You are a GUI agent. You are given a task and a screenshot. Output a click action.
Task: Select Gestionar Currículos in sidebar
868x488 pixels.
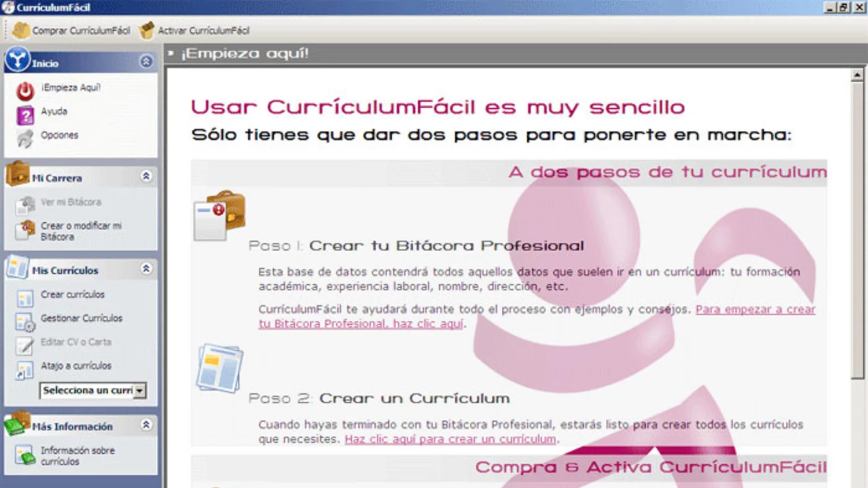(x=82, y=318)
